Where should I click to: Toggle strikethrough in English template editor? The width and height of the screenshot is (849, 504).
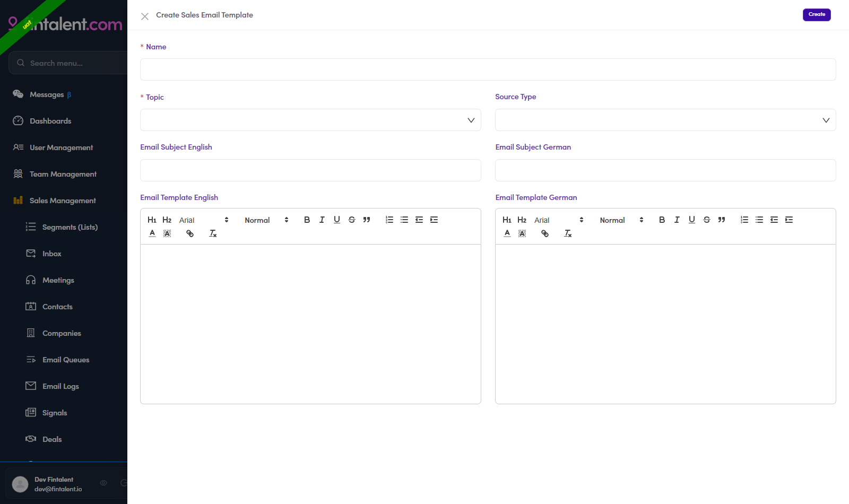click(x=351, y=220)
